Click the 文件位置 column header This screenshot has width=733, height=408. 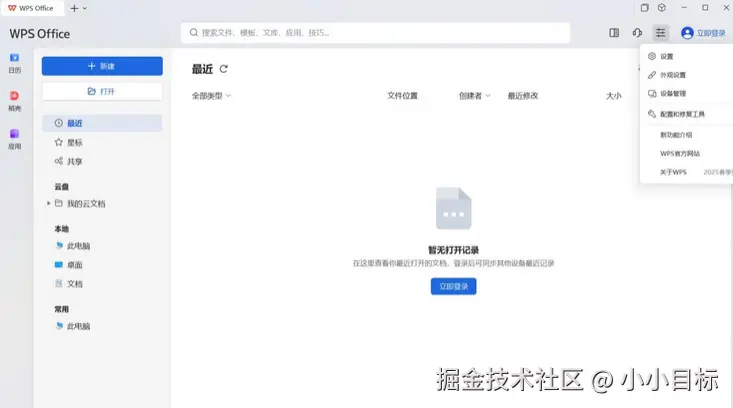pos(402,96)
